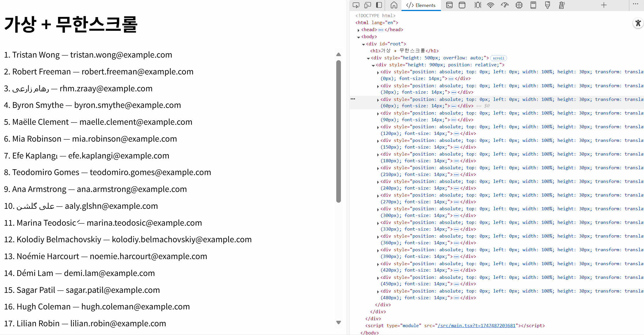Image resolution: width=644 pixels, height=335 pixels.
Task: Open the Lighthouse icon tab
Action: click(x=562, y=5)
